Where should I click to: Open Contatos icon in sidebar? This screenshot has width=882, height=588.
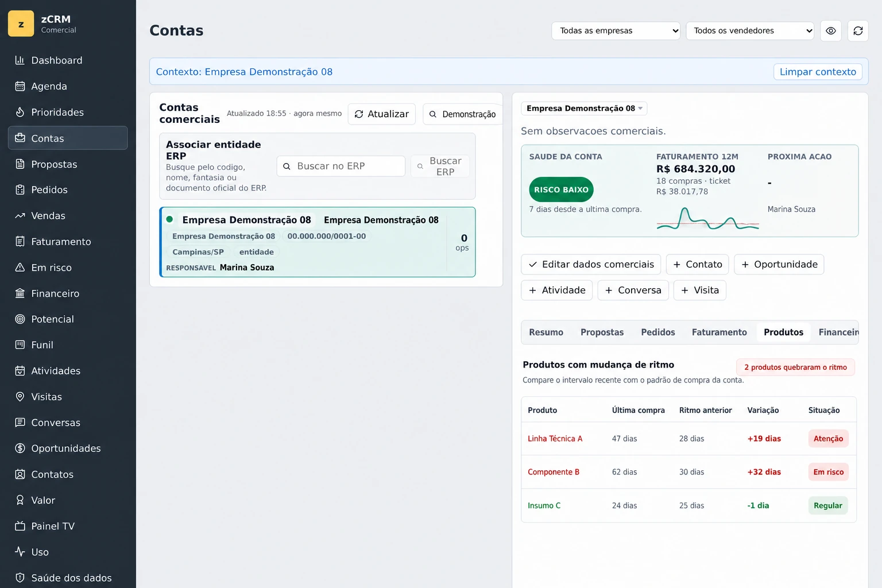point(20,474)
